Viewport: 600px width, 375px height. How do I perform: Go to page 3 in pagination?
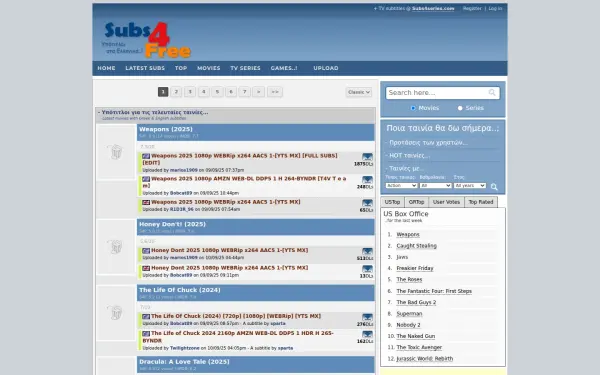point(190,92)
